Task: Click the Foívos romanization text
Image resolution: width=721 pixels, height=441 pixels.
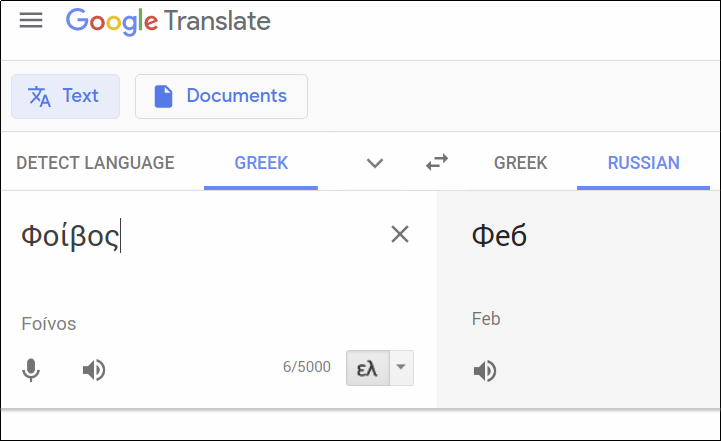Action: pyautogui.click(x=49, y=324)
